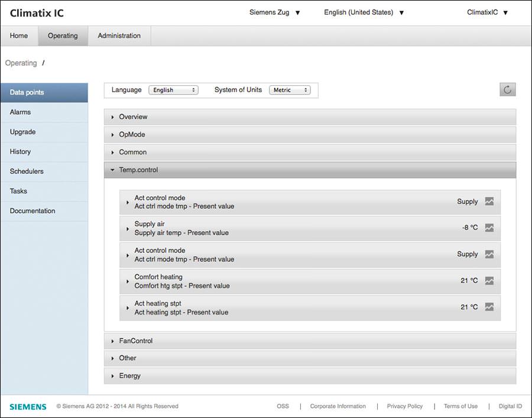Screen dimensions: 532x418
Task: Expand the Energy section
Action: (x=310, y=375)
